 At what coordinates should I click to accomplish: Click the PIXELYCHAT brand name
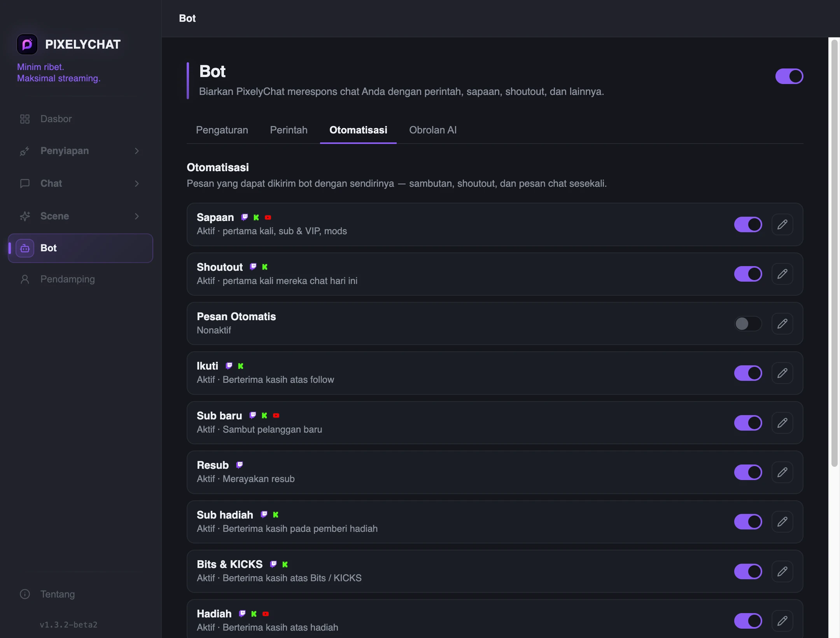(83, 44)
